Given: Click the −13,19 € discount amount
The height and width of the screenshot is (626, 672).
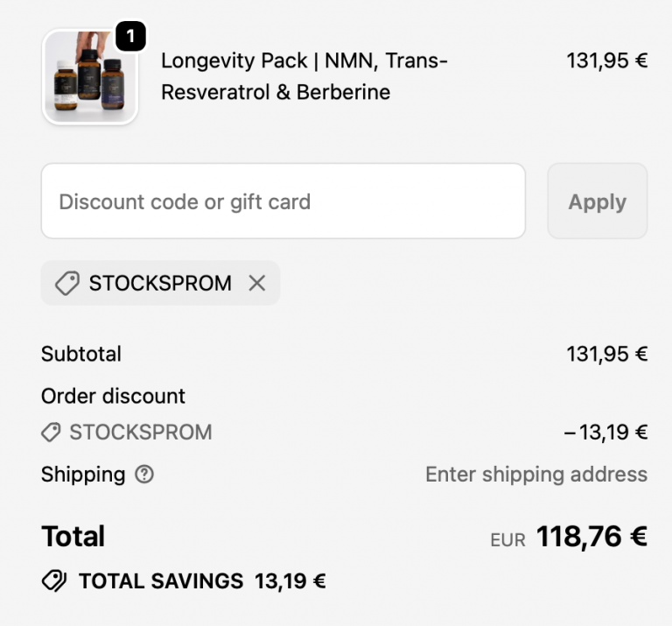Looking at the screenshot, I should click(x=605, y=433).
